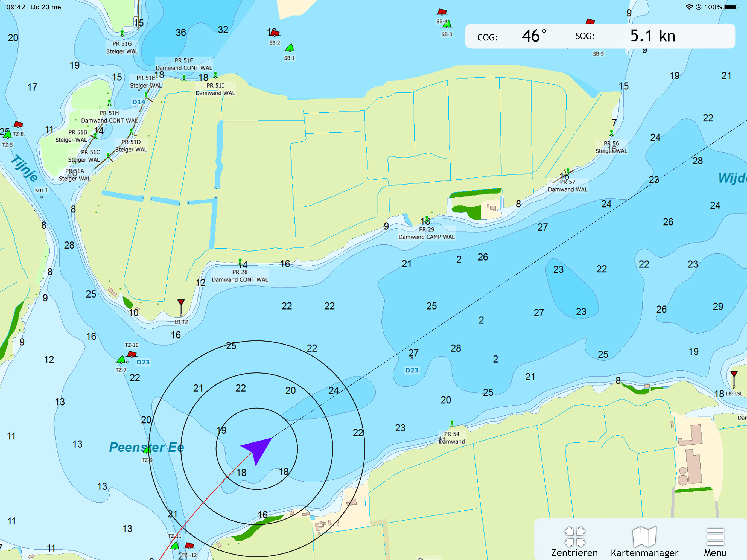Select the green TZ-9 buoy

(147, 450)
